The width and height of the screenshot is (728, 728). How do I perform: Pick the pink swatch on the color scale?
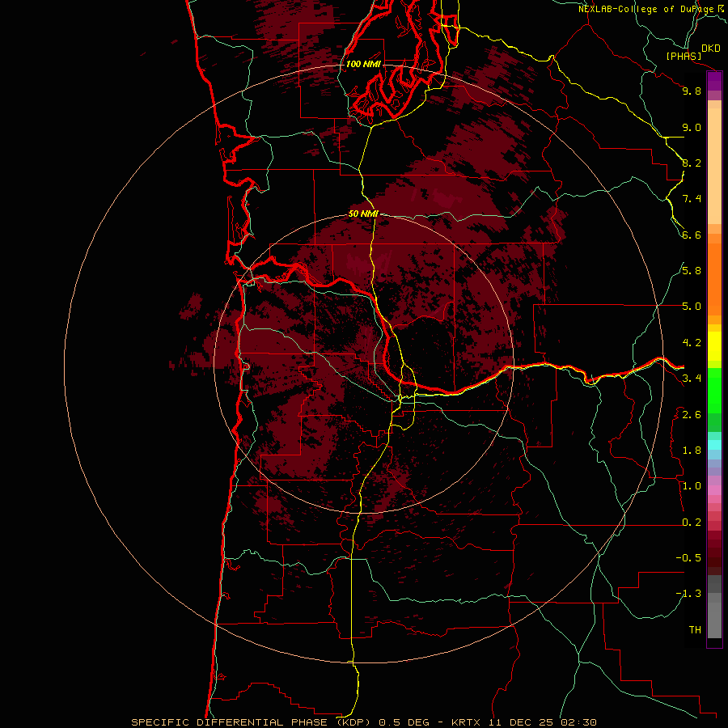pyautogui.click(x=714, y=490)
